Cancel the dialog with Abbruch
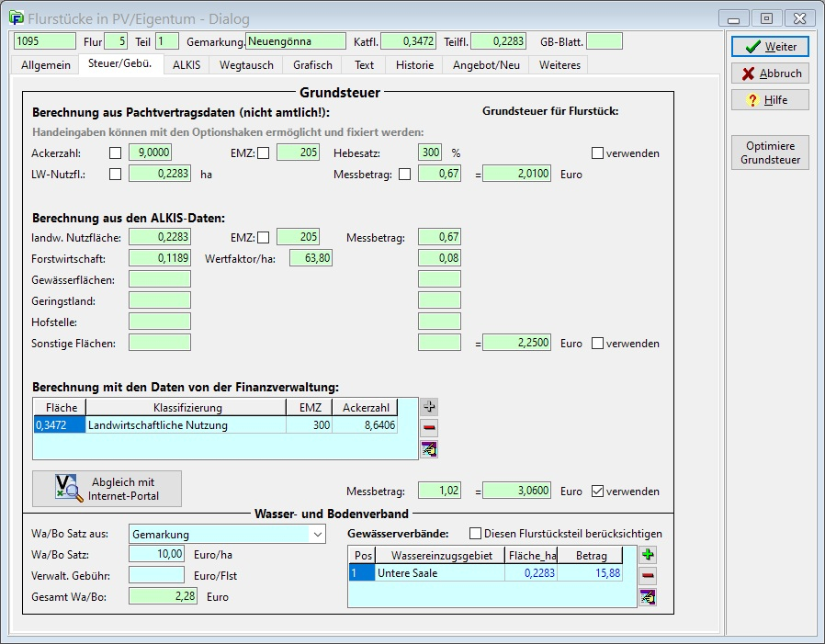 tap(770, 73)
